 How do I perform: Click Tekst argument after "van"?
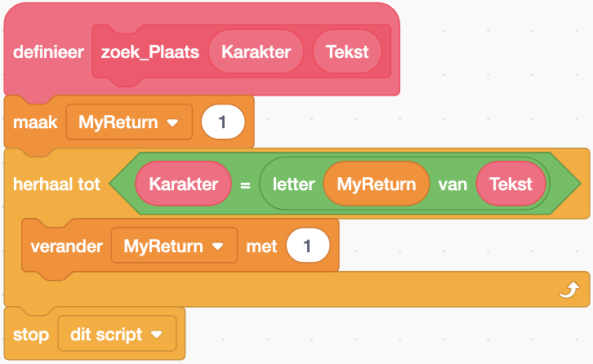click(x=511, y=184)
